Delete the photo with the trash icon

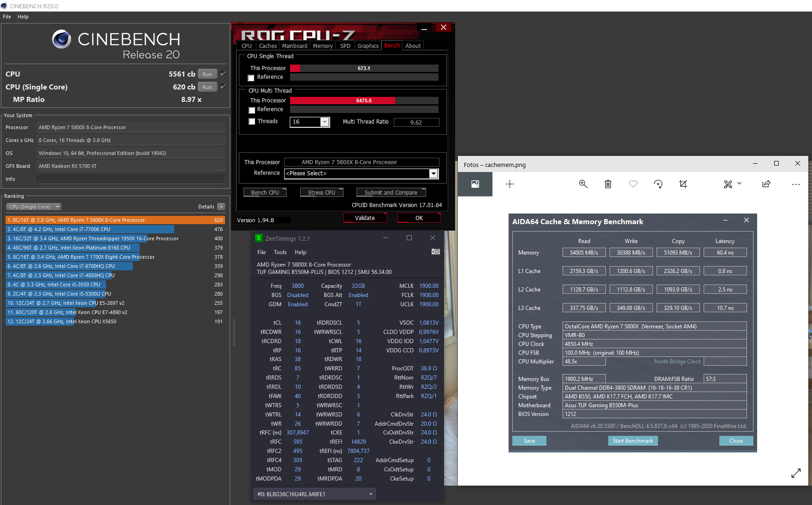(x=608, y=184)
